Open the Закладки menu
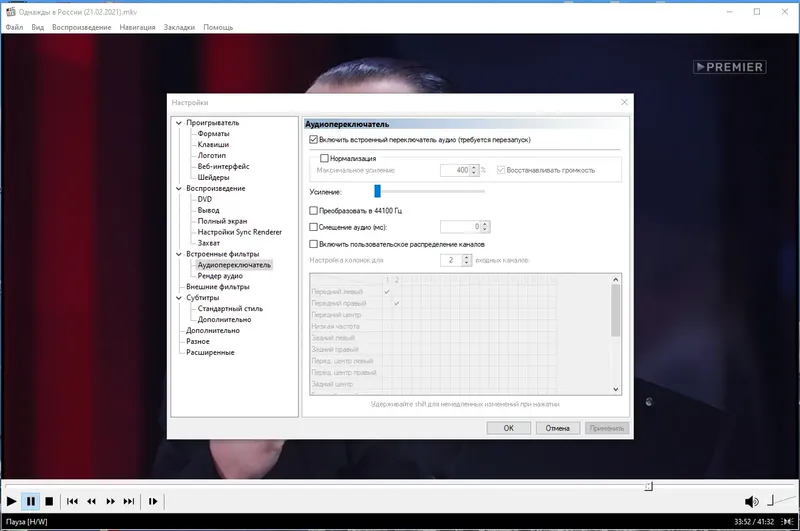This screenshot has height=531, width=800. 179,27
